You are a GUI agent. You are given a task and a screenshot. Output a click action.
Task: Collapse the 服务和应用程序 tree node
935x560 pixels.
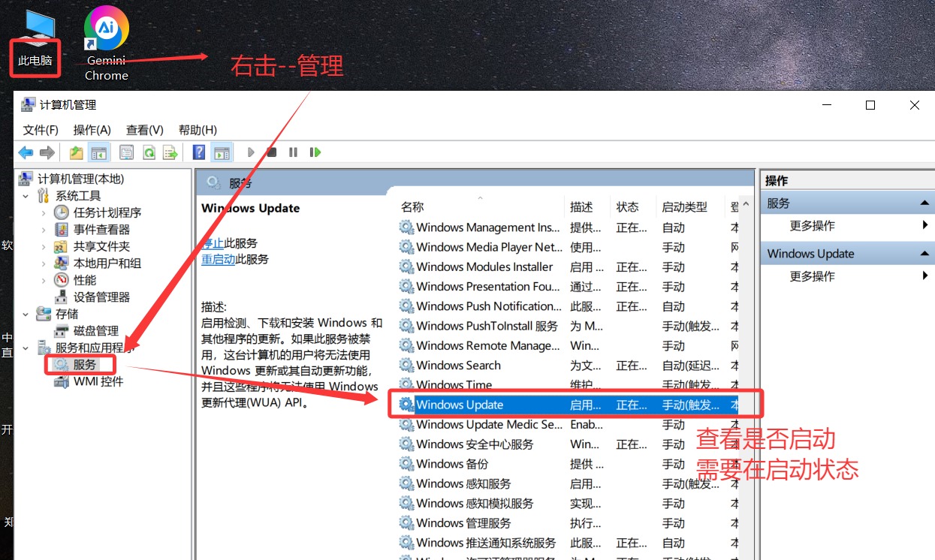tap(26, 348)
